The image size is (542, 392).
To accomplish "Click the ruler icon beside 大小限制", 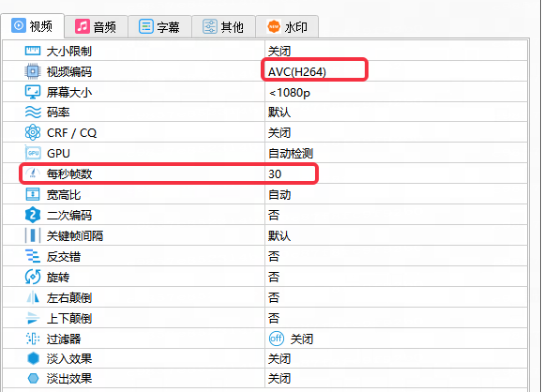I will (x=33, y=52).
